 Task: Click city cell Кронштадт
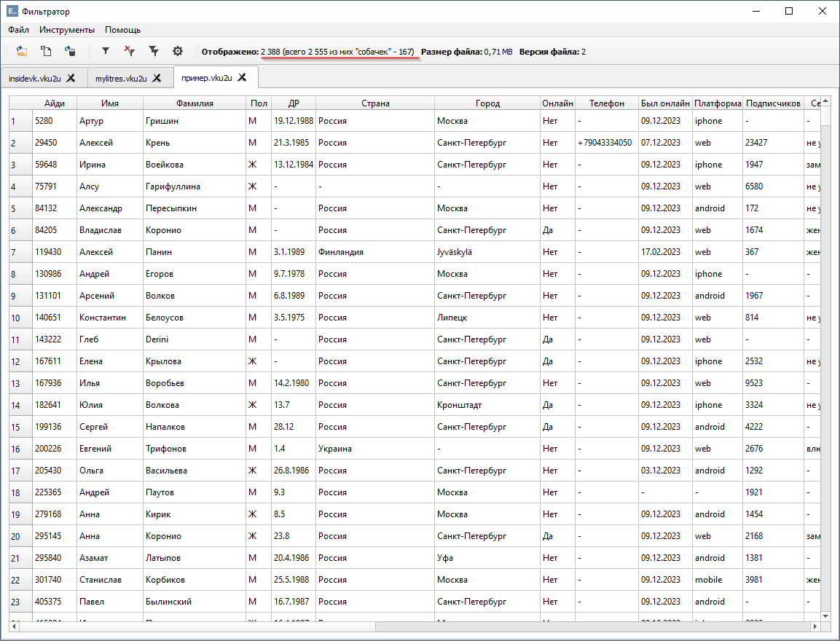[487, 406]
